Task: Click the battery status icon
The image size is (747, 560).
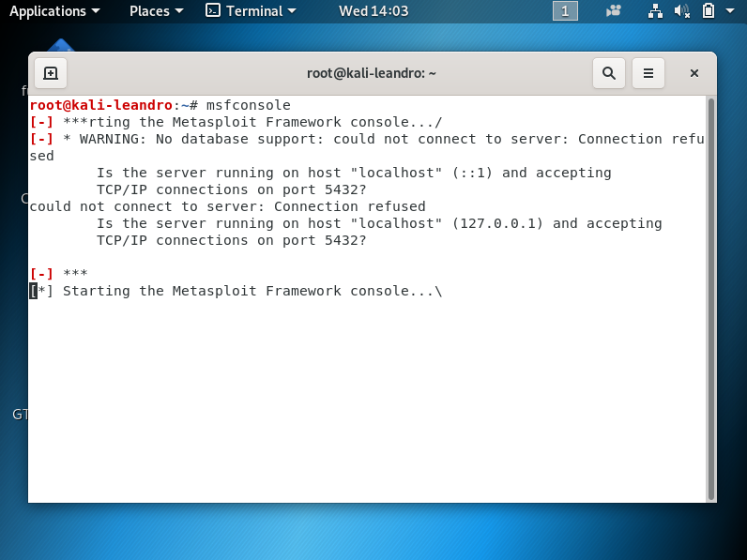Action: tap(709, 11)
